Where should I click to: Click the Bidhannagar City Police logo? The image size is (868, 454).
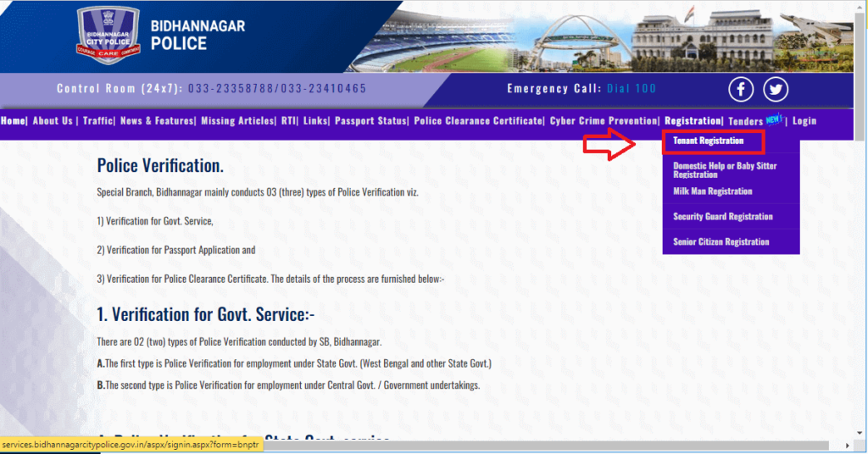(x=108, y=35)
